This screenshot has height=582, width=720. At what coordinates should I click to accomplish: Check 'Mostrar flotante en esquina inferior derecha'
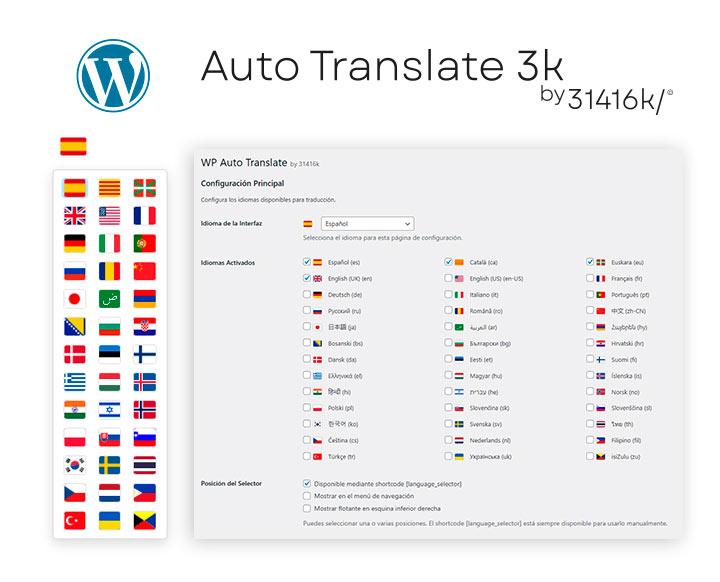coord(307,508)
